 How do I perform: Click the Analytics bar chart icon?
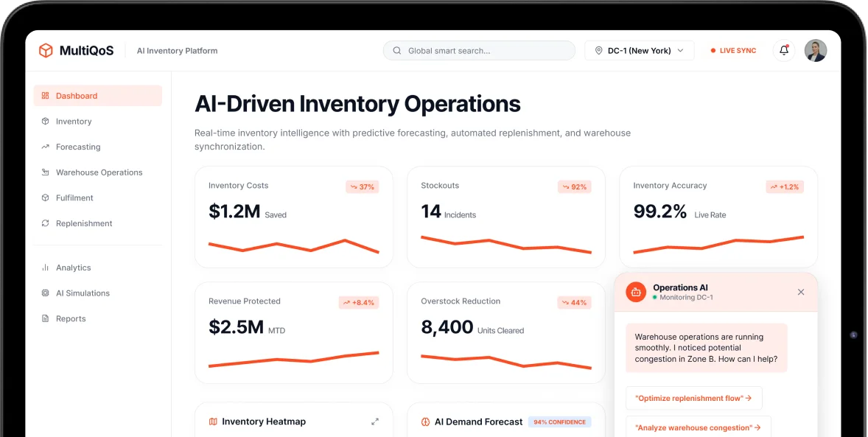coord(46,268)
